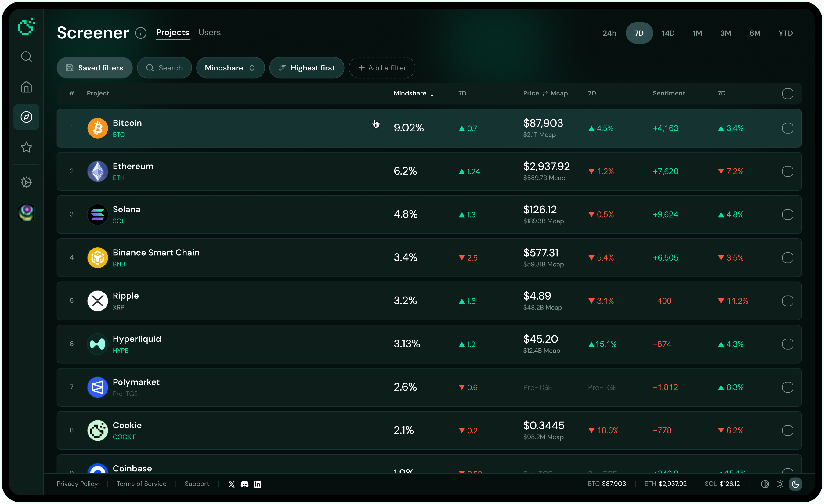Tick the Solana row checkbox
Viewport: 824px width, 504px height.
[788, 214]
